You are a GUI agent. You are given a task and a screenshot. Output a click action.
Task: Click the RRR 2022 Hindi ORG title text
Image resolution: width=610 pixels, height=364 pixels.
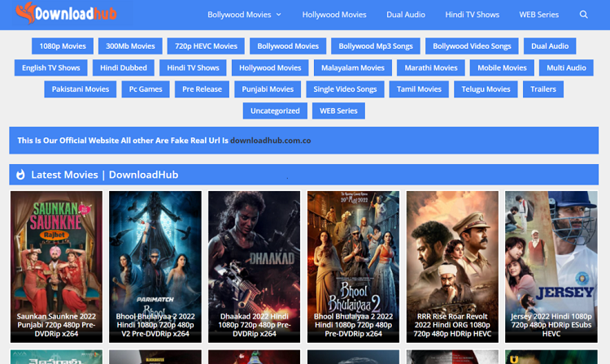(x=452, y=325)
